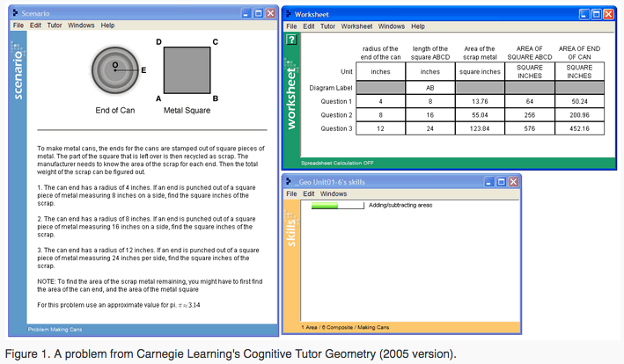The width and height of the screenshot is (624, 364).
Task: Close the Geo Unit01-6's skills window
Action: tap(514, 182)
